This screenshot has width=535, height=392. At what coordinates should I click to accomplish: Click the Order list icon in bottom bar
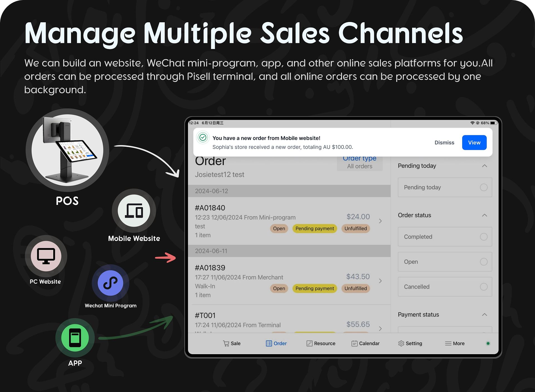click(x=269, y=344)
